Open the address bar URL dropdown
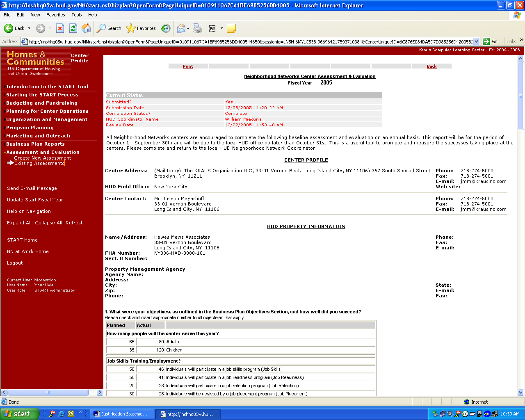This screenshot has height=420, width=525. (477, 41)
